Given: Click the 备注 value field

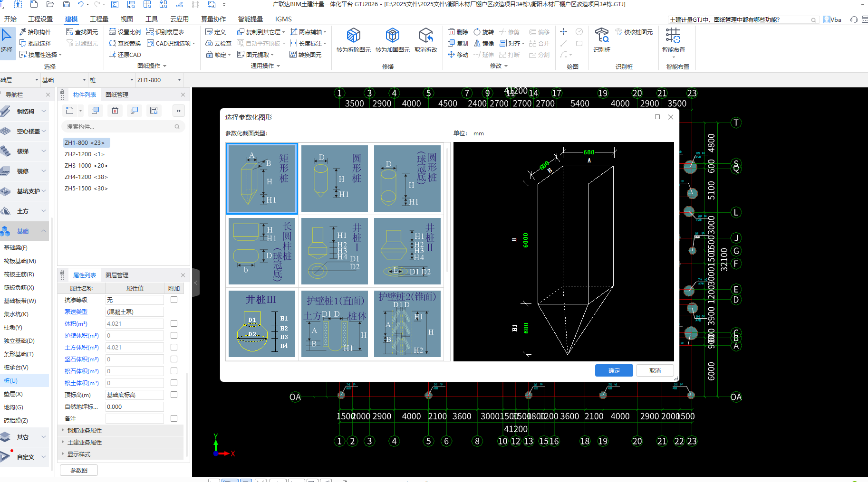Looking at the screenshot, I should [x=135, y=418].
